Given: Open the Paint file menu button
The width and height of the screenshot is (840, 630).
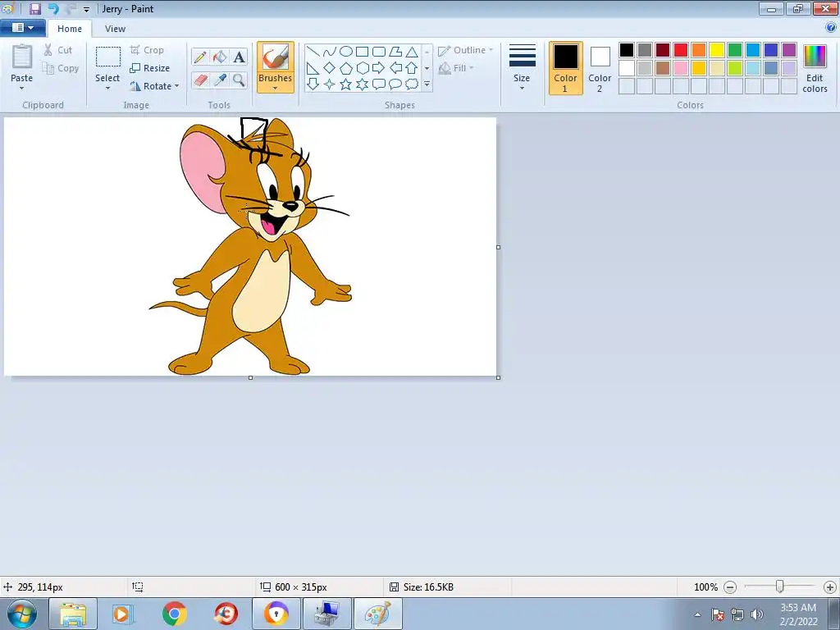Looking at the screenshot, I should pyautogui.click(x=22, y=28).
